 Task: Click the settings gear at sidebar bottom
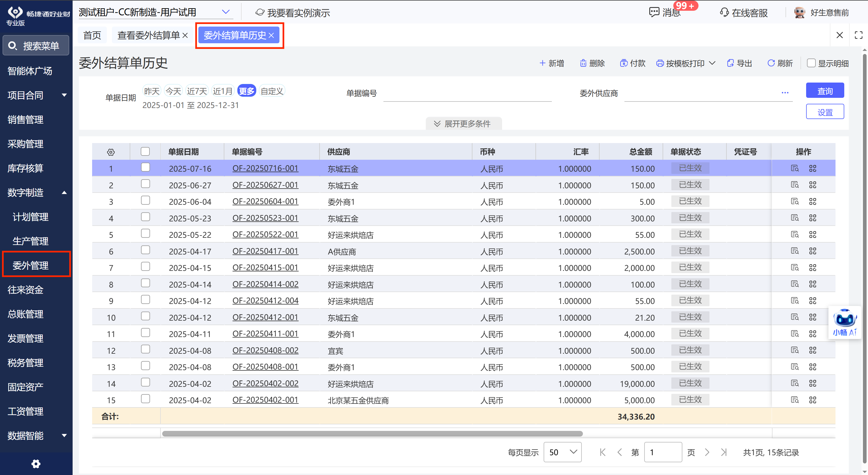click(36, 464)
